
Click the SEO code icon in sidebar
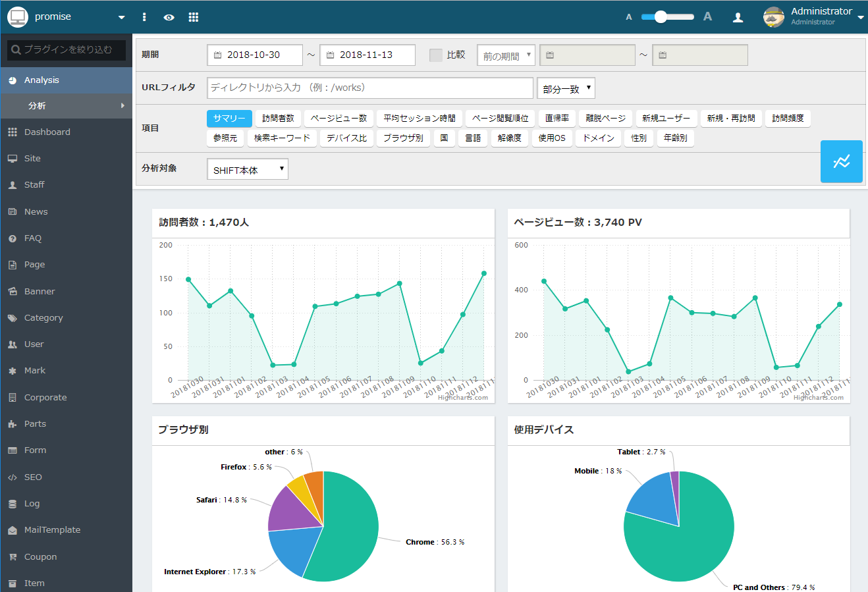13,477
